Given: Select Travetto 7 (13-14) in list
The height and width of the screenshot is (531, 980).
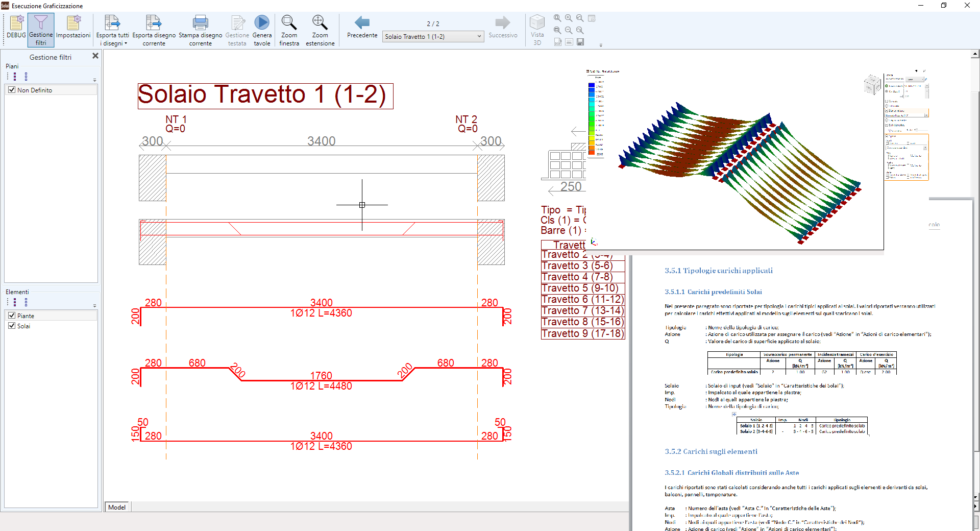Looking at the screenshot, I should point(582,310).
